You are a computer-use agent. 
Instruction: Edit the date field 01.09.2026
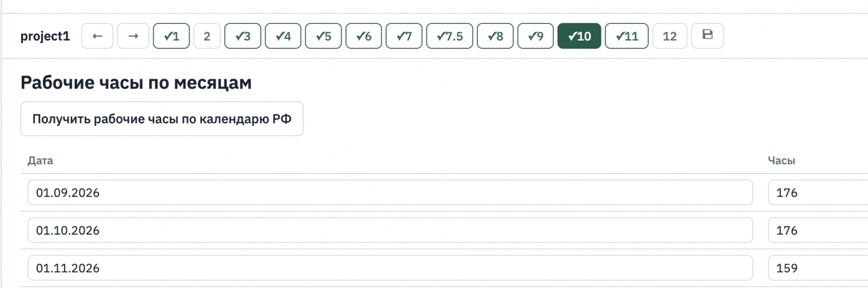pyautogui.click(x=390, y=192)
